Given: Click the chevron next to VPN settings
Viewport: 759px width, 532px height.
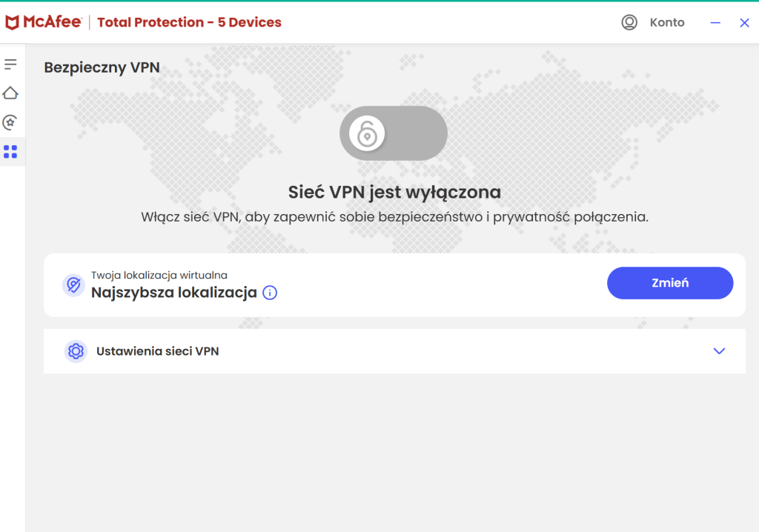Looking at the screenshot, I should click(x=718, y=351).
